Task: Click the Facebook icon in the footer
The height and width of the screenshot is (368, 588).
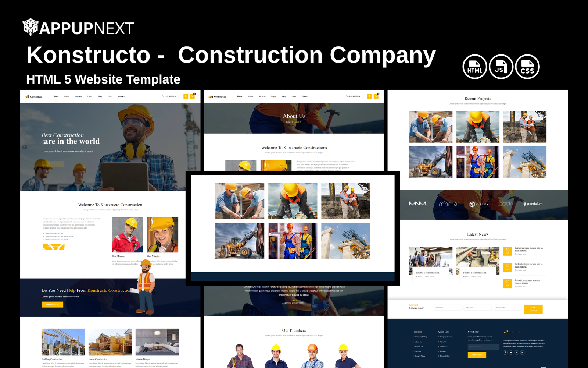Action: click(x=505, y=352)
